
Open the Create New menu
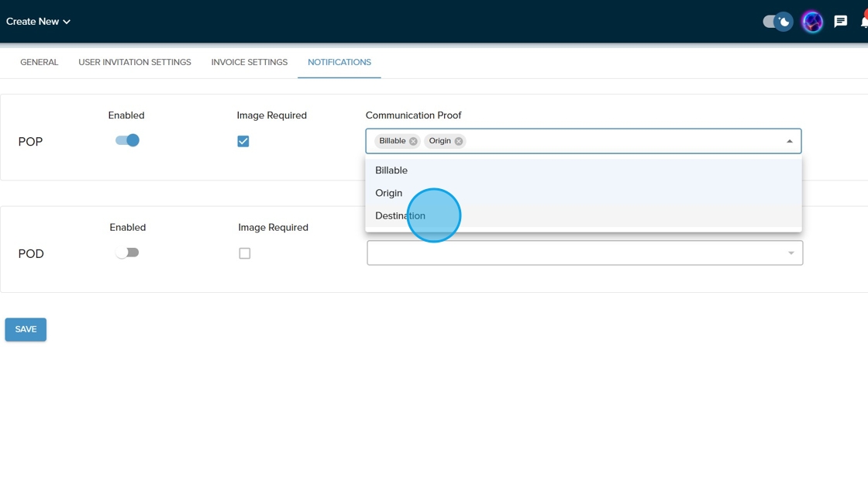(x=38, y=22)
